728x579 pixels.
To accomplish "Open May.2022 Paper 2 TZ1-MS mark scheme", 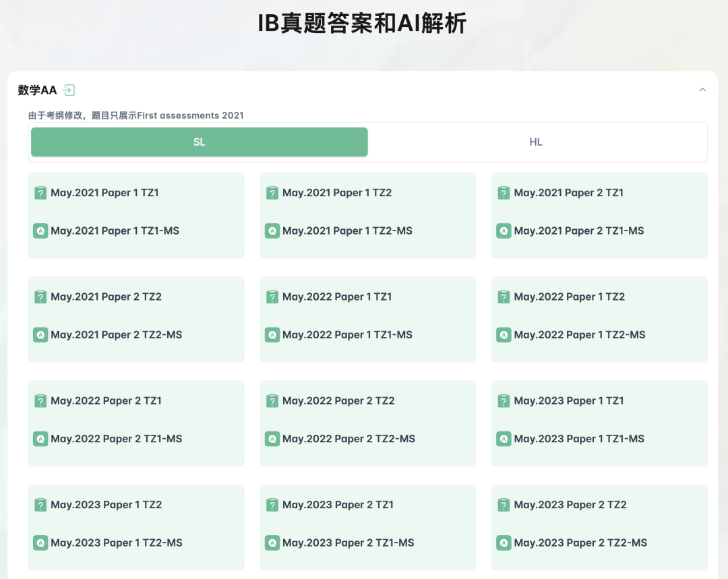I will pos(117,439).
